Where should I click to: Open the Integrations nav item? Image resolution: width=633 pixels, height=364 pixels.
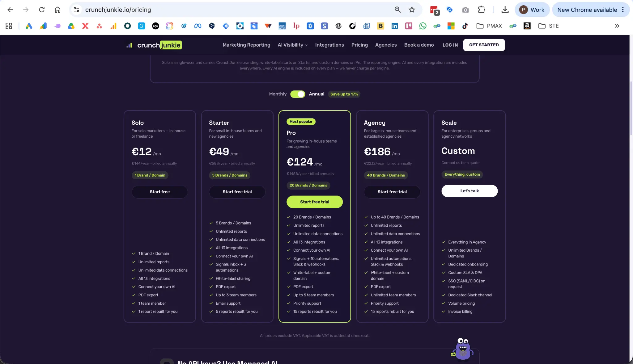(x=329, y=45)
